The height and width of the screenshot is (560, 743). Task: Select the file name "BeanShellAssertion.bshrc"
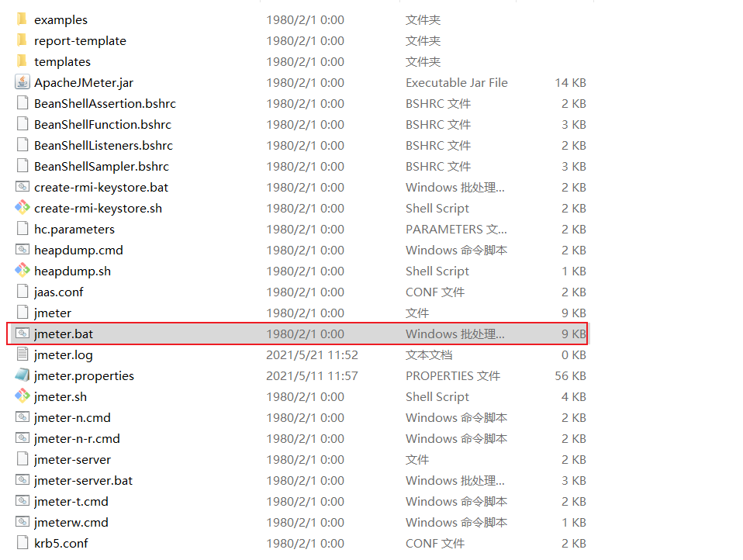(x=105, y=103)
